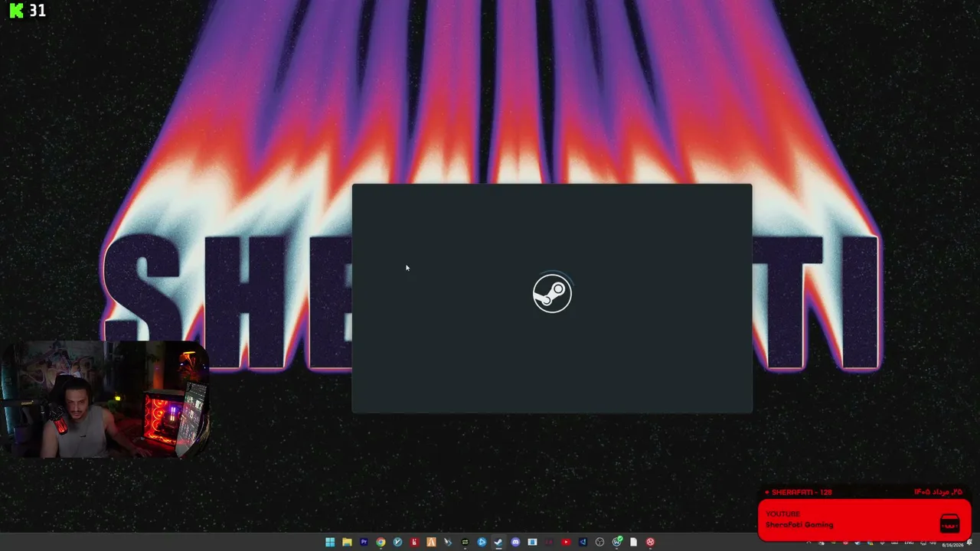The width and height of the screenshot is (980, 551).
Task: Click the black circle with green arrows icon
Action: pyautogui.click(x=465, y=542)
